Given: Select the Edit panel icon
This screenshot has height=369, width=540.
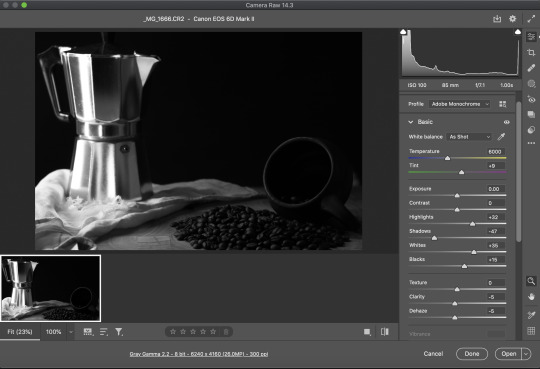Looking at the screenshot, I should point(531,37).
